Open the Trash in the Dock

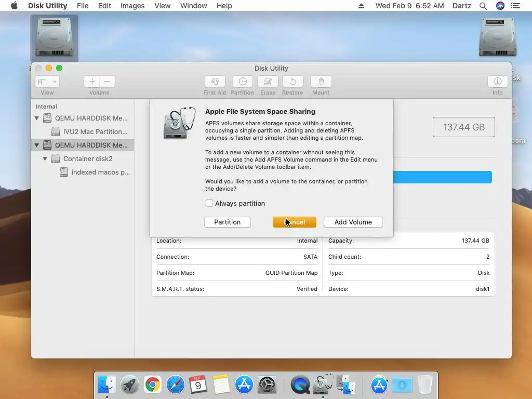tap(425, 384)
